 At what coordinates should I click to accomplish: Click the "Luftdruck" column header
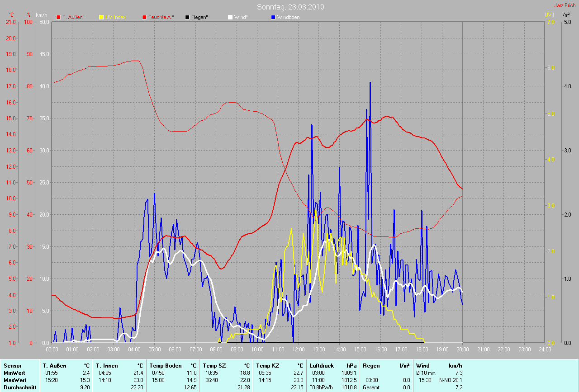(x=322, y=365)
